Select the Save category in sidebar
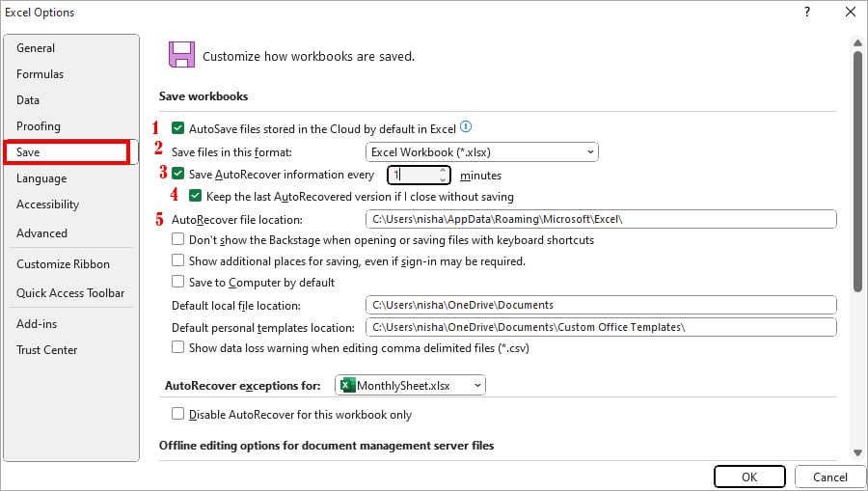Viewport: 868px width, 491px height. tap(67, 152)
